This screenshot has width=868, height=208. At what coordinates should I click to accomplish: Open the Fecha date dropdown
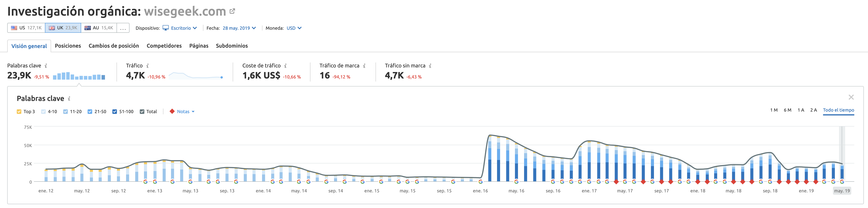point(239,28)
